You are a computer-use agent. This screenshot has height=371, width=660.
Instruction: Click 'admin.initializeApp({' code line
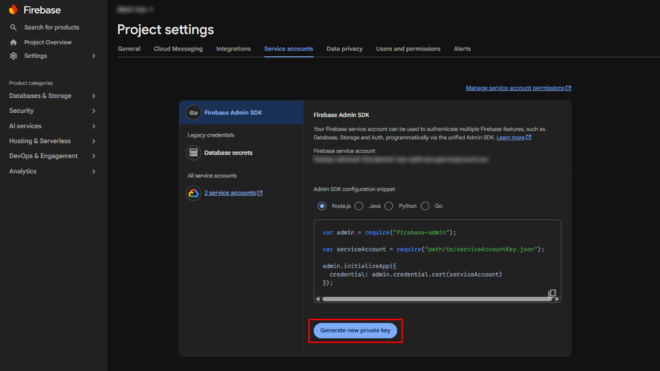coord(359,266)
